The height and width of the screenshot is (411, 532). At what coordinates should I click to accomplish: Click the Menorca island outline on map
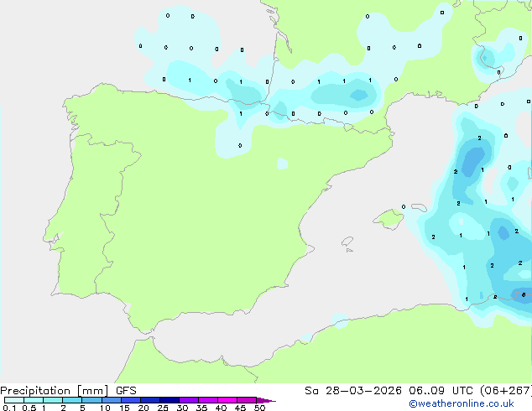[x=420, y=207]
